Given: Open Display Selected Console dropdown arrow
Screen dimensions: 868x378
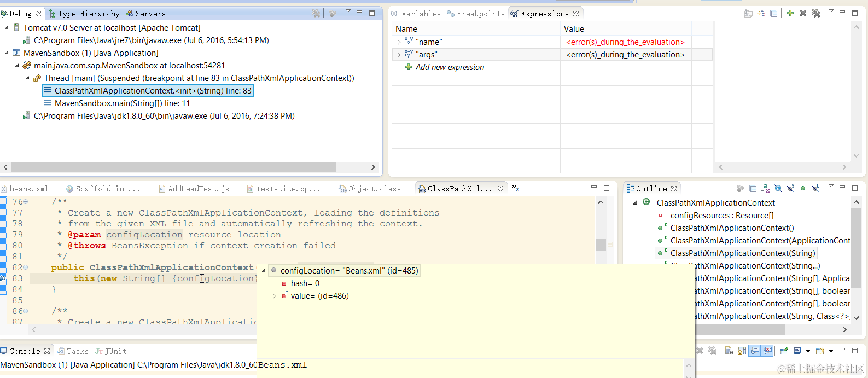Looking at the screenshot, I should 808,351.
